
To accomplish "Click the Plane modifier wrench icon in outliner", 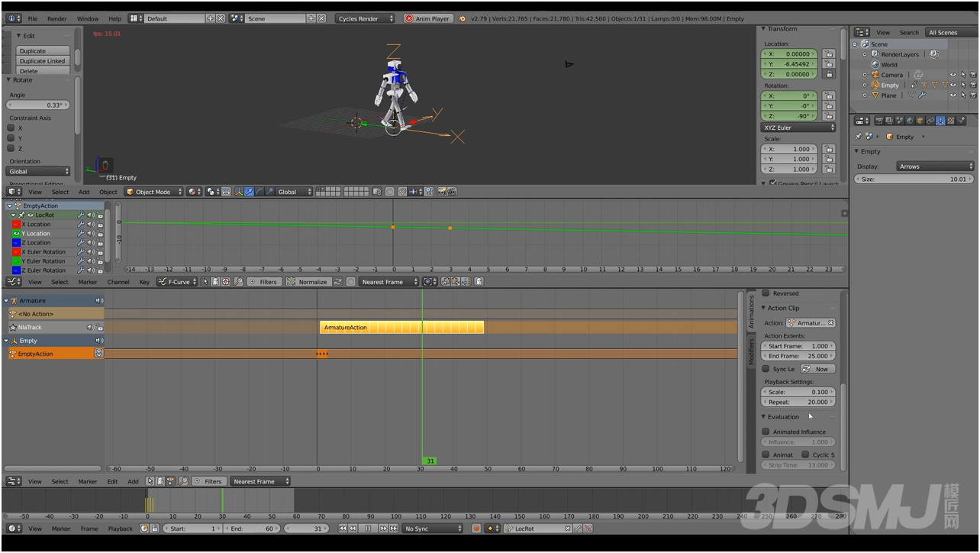I will coord(922,95).
